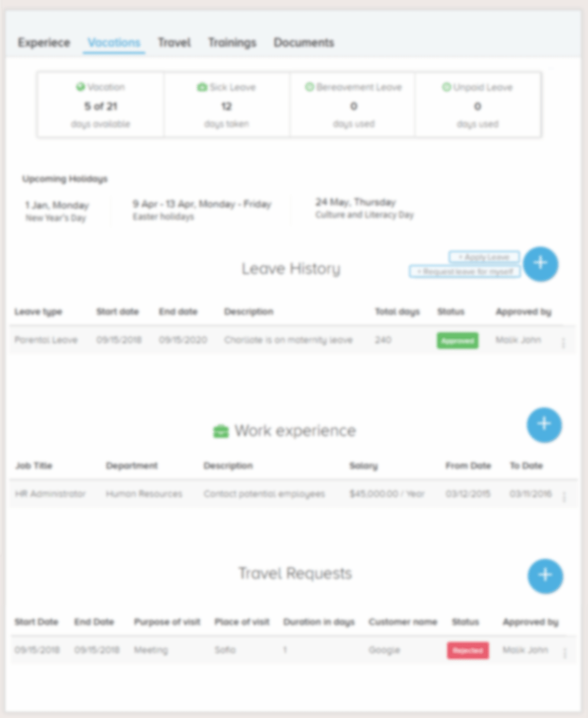Image resolution: width=588 pixels, height=718 pixels.
Task: Go to the Trainings tab
Action: (x=232, y=43)
